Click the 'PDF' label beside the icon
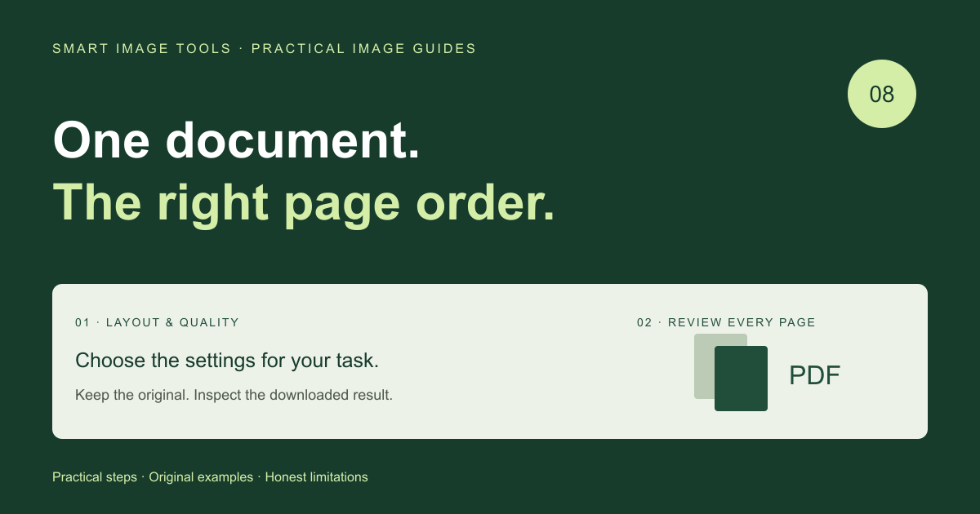Viewport: 980px width, 514px height. [x=814, y=375]
